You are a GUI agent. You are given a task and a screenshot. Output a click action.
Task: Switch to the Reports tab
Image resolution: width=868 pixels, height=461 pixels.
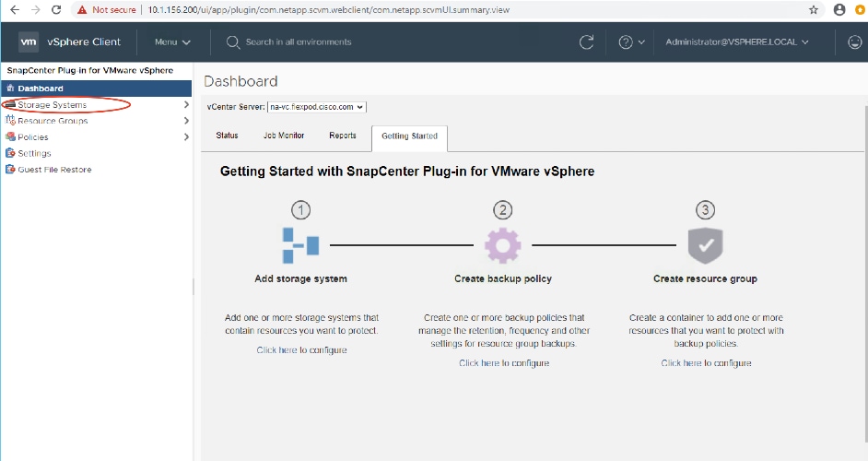tap(343, 136)
